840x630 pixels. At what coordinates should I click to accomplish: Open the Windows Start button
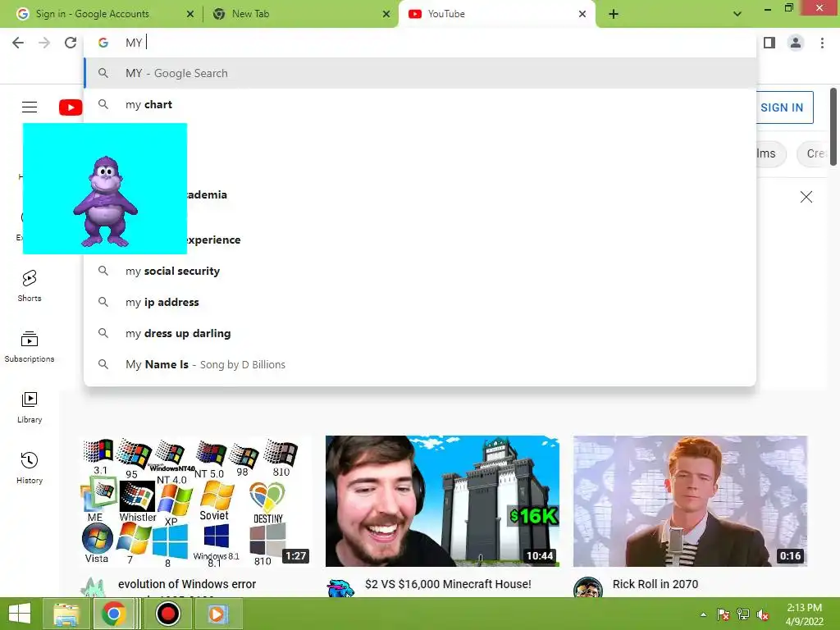[x=20, y=614]
